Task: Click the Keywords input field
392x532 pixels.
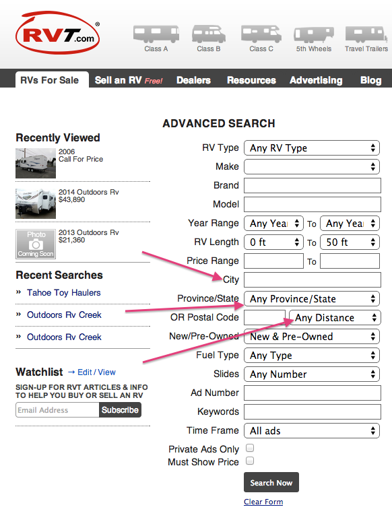Action: 313,411
